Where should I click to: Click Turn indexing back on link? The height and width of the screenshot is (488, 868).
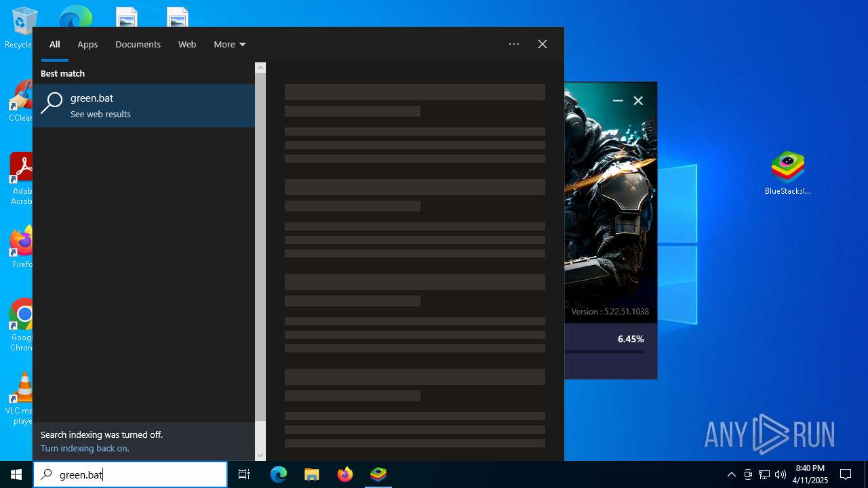(85, 448)
